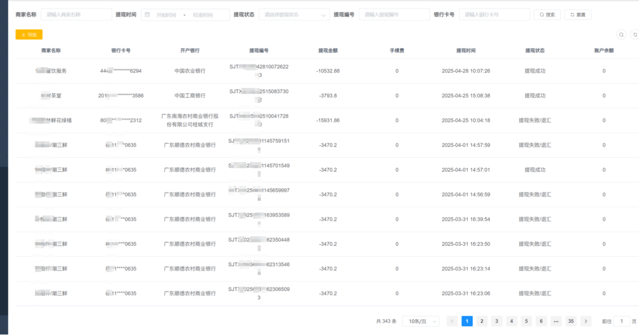Screen dimensions: 644x335
Task: Click the round refresh icon above the table
Action: pyautogui.click(x=635, y=35)
